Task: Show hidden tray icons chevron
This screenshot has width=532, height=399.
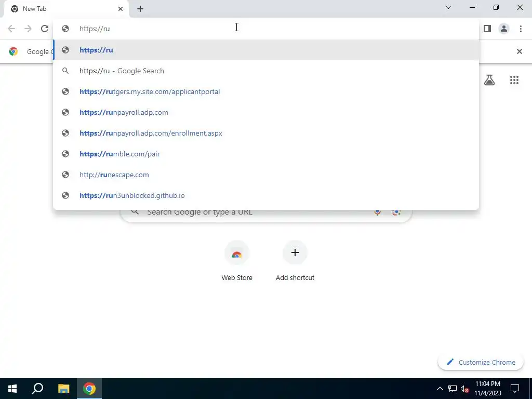Action: [440, 389]
